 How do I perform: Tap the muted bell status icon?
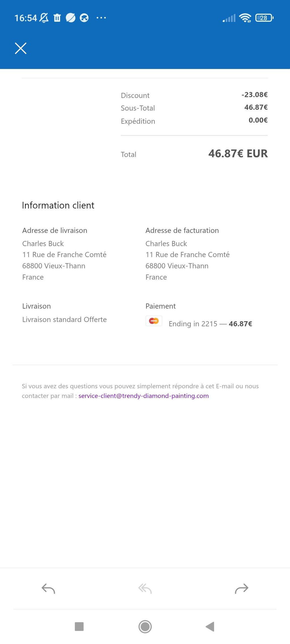click(44, 18)
